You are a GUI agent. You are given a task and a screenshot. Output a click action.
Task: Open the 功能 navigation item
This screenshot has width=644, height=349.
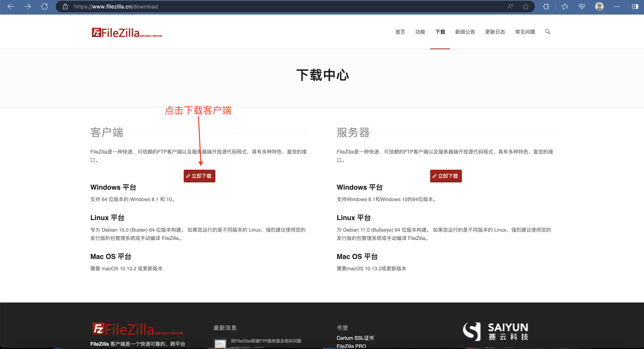(420, 32)
